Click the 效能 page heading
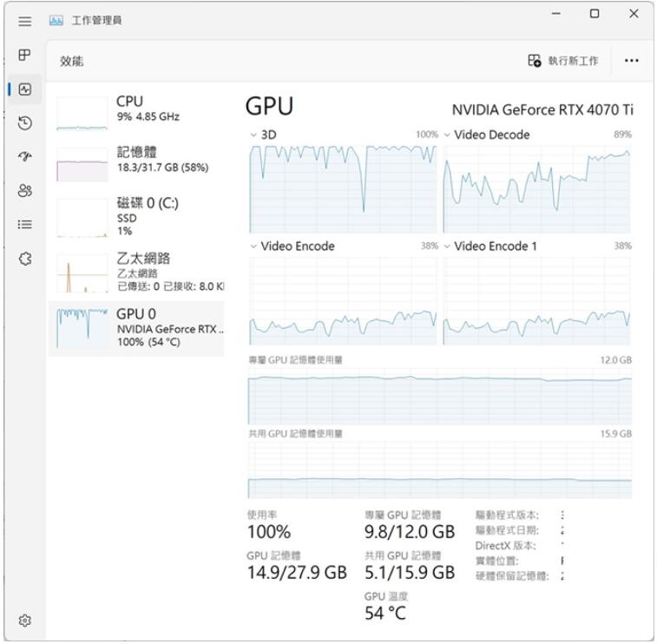The image size is (657, 644). tap(72, 61)
